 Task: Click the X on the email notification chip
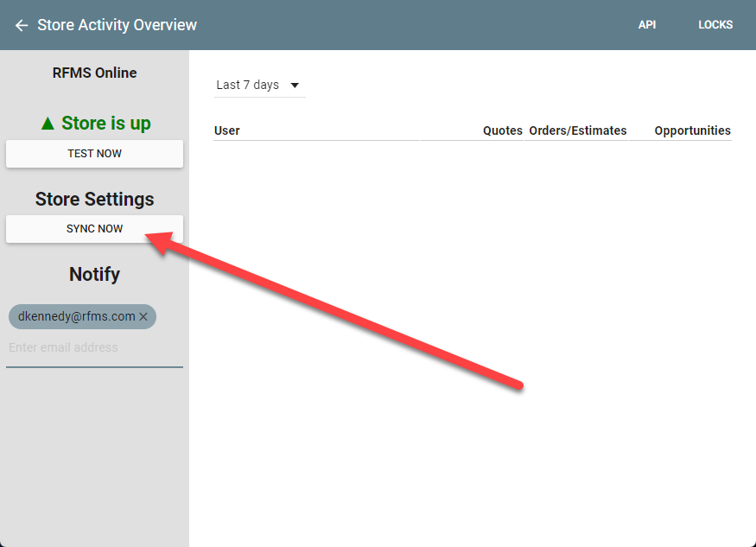(x=143, y=316)
